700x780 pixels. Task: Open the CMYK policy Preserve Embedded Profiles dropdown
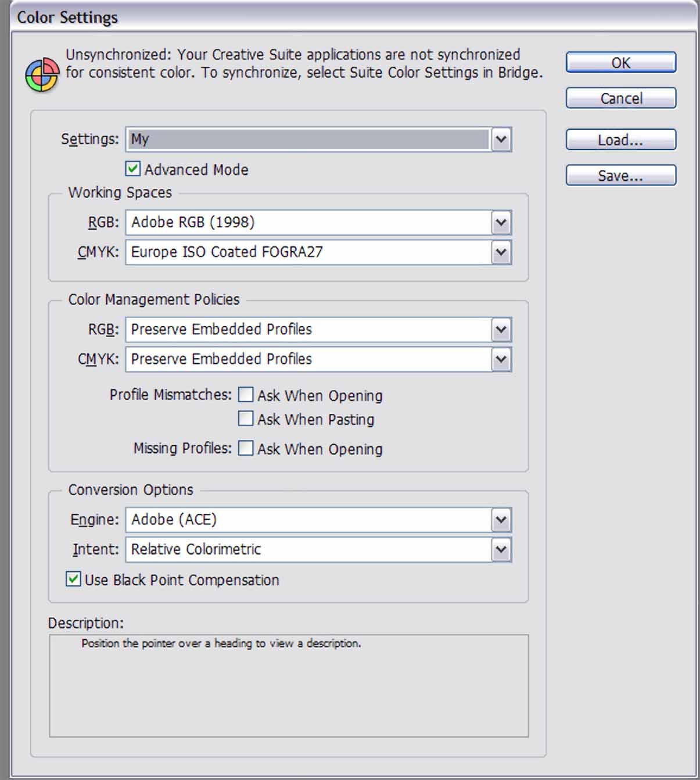click(318, 359)
